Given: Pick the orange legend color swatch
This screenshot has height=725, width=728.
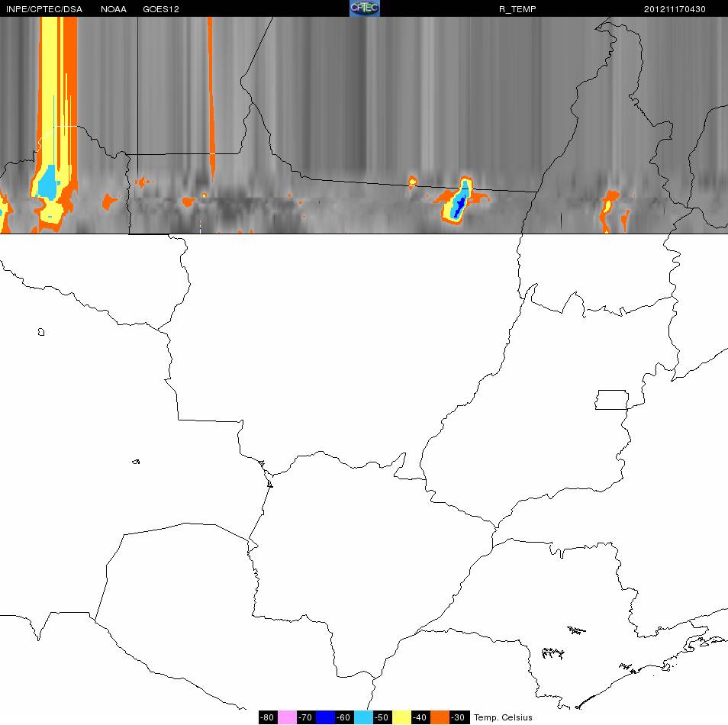Looking at the screenshot, I should coord(440,717).
